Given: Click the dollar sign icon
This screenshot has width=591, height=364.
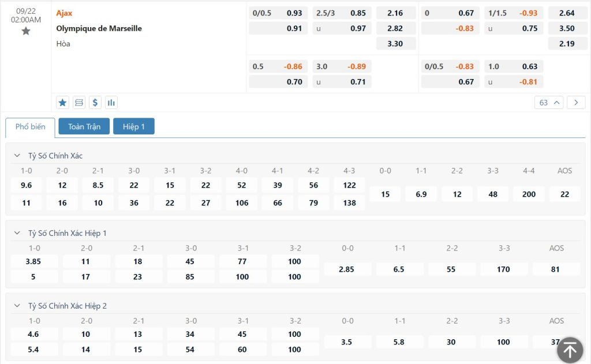Looking at the screenshot, I should (x=95, y=103).
